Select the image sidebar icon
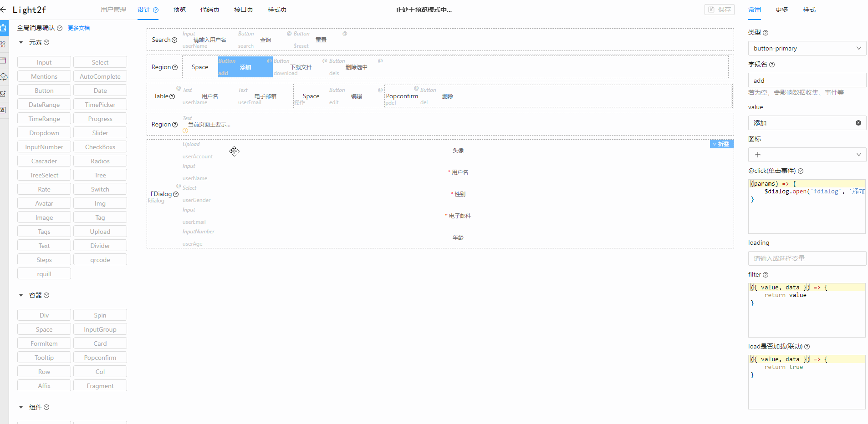868x424 pixels. tap(4, 93)
